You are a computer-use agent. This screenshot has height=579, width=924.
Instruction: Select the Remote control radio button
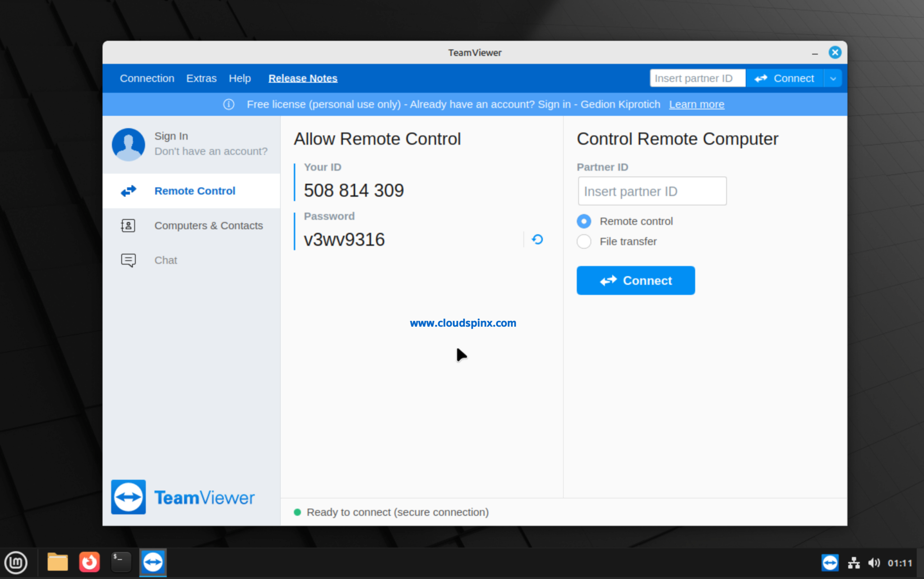[584, 221]
